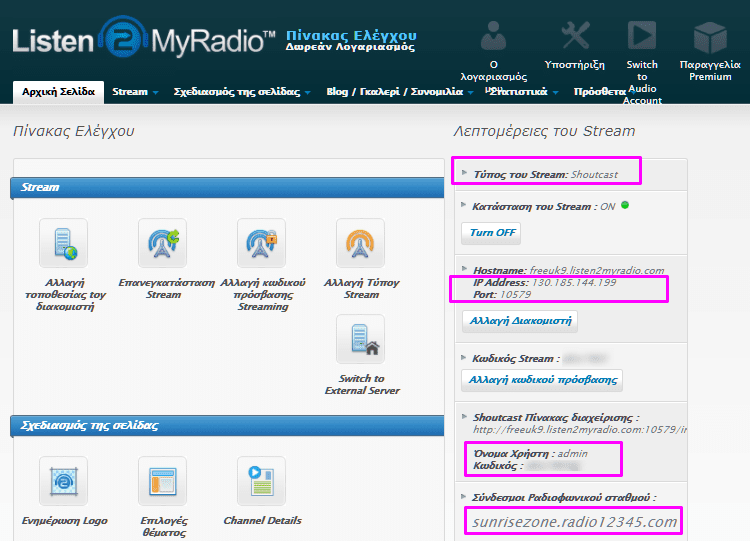The width and height of the screenshot is (750, 541).
Task: Click the Premium order box icon
Action: [x=710, y=37]
